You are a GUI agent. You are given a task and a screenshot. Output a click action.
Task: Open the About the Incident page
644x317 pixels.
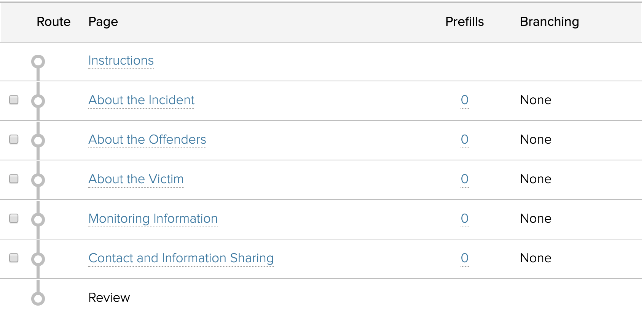tap(141, 100)
